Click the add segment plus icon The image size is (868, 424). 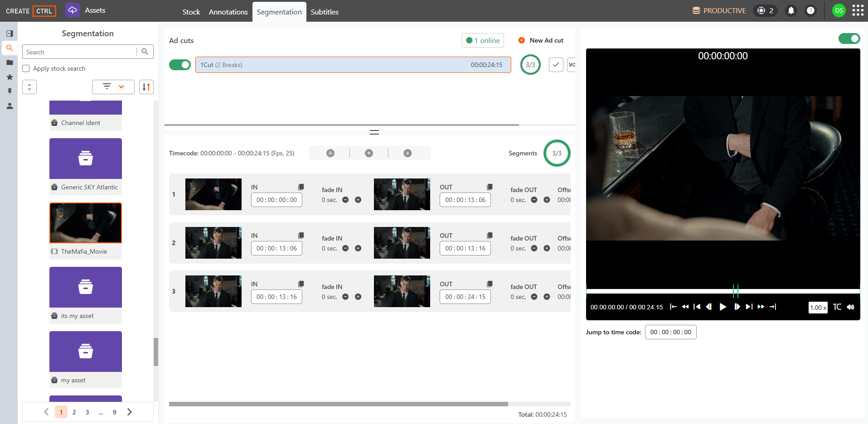coord(330,153)
